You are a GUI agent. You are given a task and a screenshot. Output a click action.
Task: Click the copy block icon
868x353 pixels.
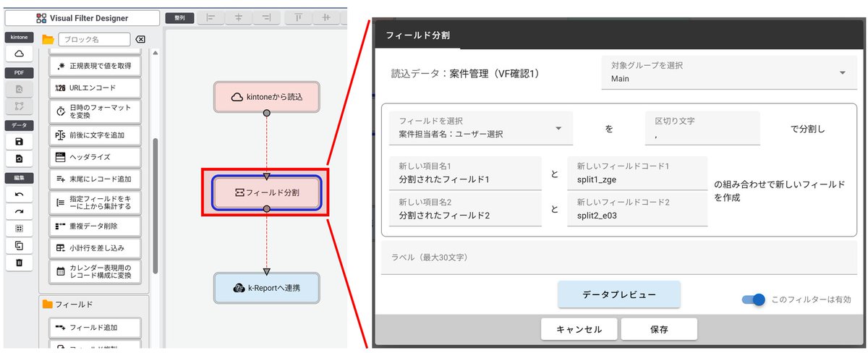[x=19, y=245]
